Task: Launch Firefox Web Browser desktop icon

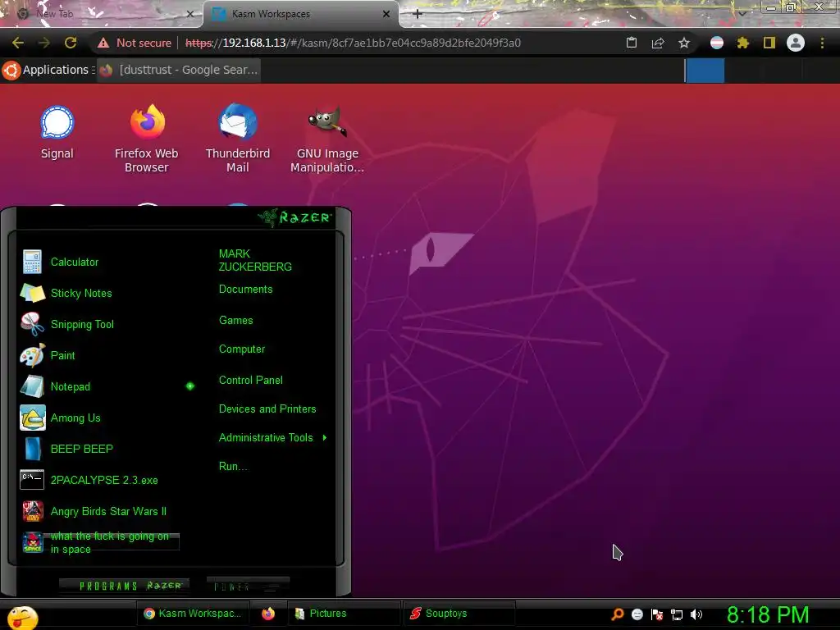Action: click(148, 121)
